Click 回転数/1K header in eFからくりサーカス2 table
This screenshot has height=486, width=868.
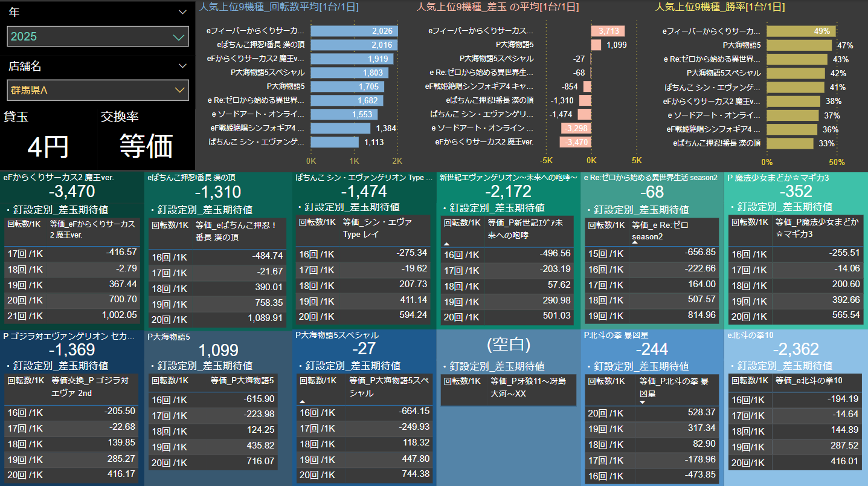[x=25, y=224]
